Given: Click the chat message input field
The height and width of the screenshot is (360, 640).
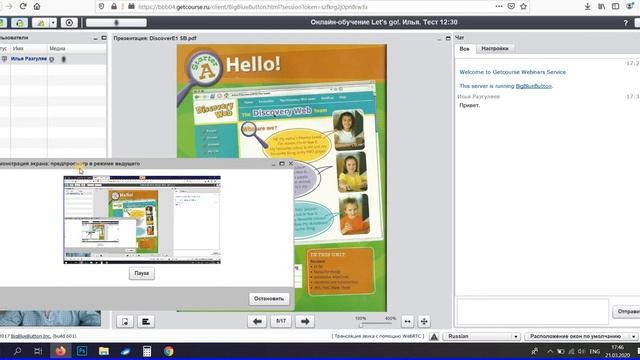Looking at the screenshot, I should click(532, 311).
